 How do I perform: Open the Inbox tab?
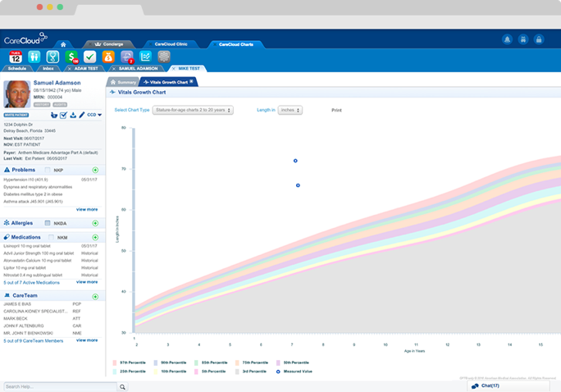(48, 68)
